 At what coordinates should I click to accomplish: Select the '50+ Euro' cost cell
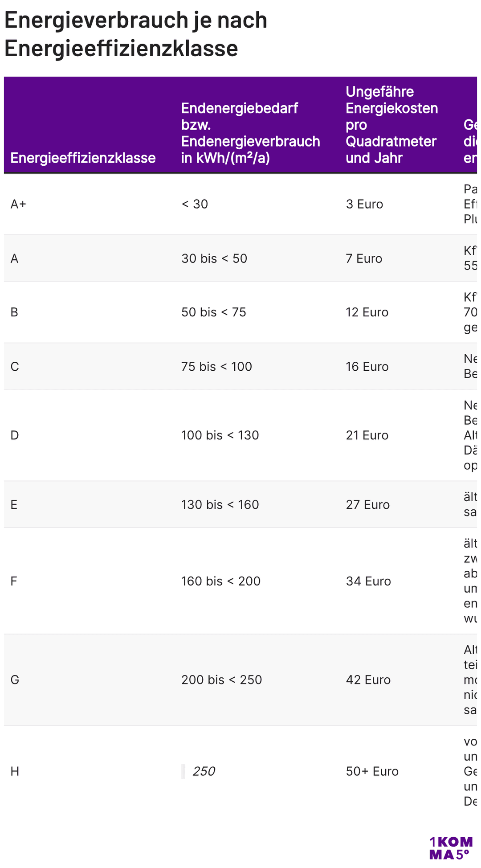372,771
